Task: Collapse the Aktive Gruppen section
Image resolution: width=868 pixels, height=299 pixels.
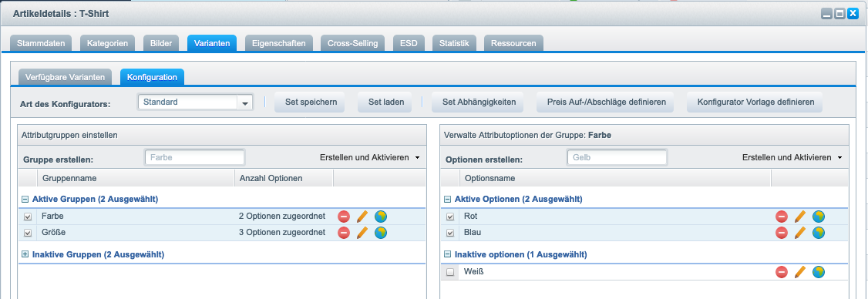Action: point(25,200)
